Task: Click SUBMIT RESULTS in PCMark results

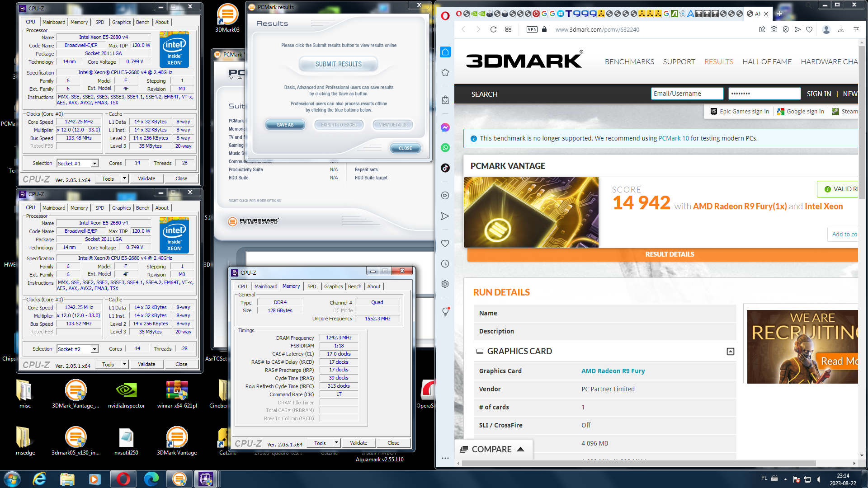Action: [x=338, y=64]
